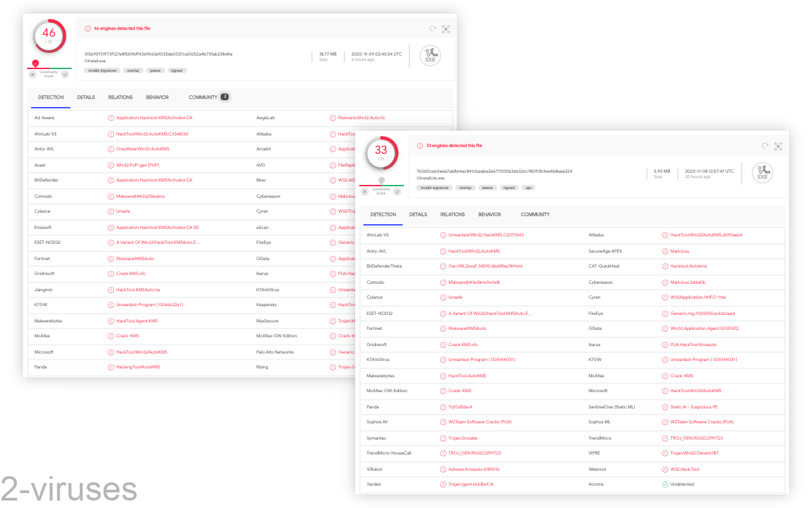Image resolution: width=812 pixels, height=508 pixels.
Task: Click the Ad-Aware engine name
Action: (x=45, y=118)
